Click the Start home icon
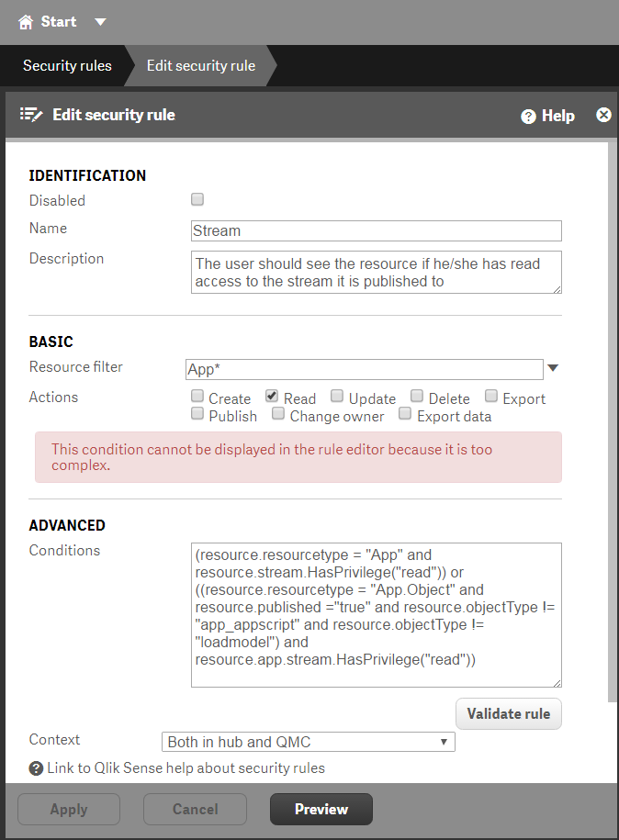 pos(25,22)
